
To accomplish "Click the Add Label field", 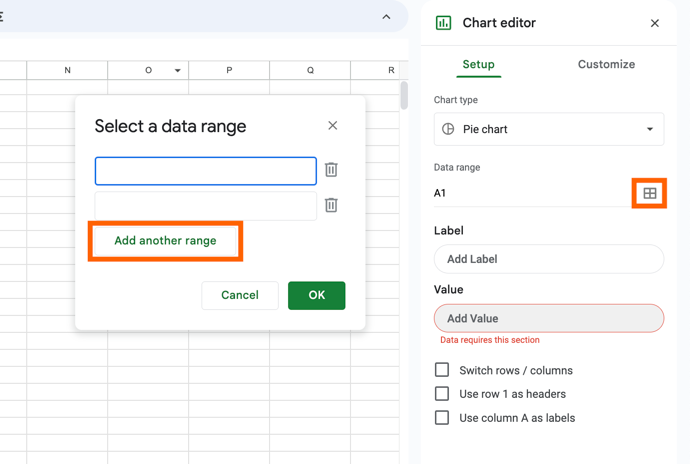I will [x=549, y=259].
